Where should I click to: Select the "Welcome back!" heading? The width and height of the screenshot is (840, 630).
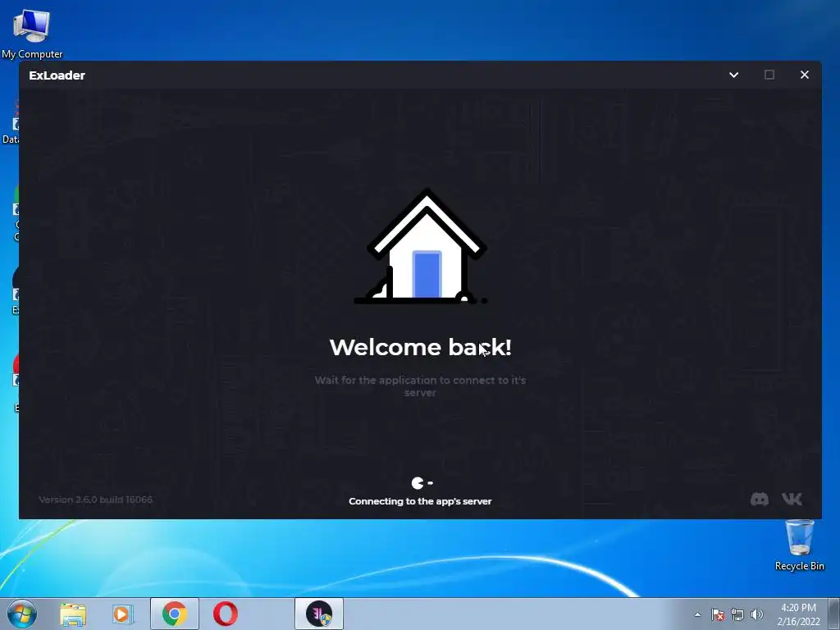(x=421, y=347)
